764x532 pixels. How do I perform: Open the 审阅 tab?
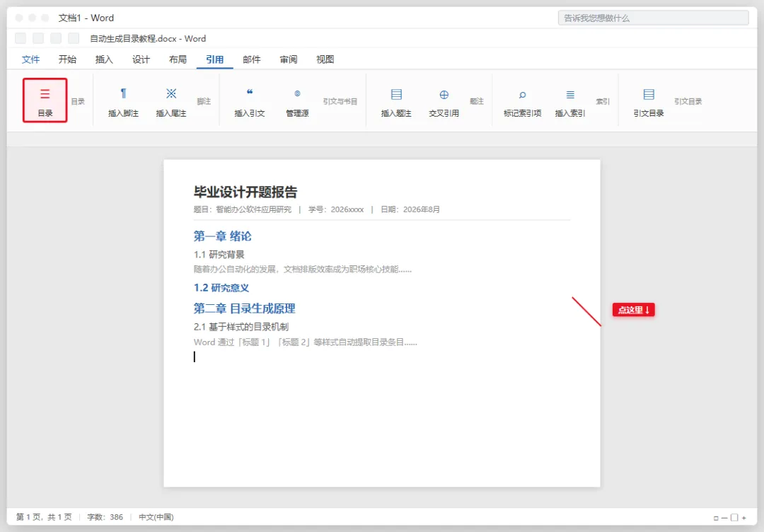click(x=289, y=59)
